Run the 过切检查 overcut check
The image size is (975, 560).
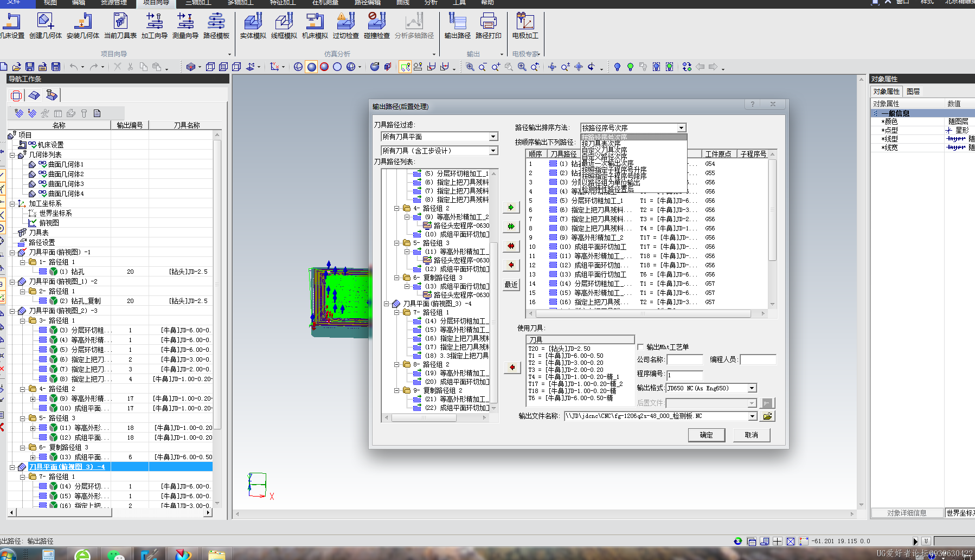(x=346, y=26)
